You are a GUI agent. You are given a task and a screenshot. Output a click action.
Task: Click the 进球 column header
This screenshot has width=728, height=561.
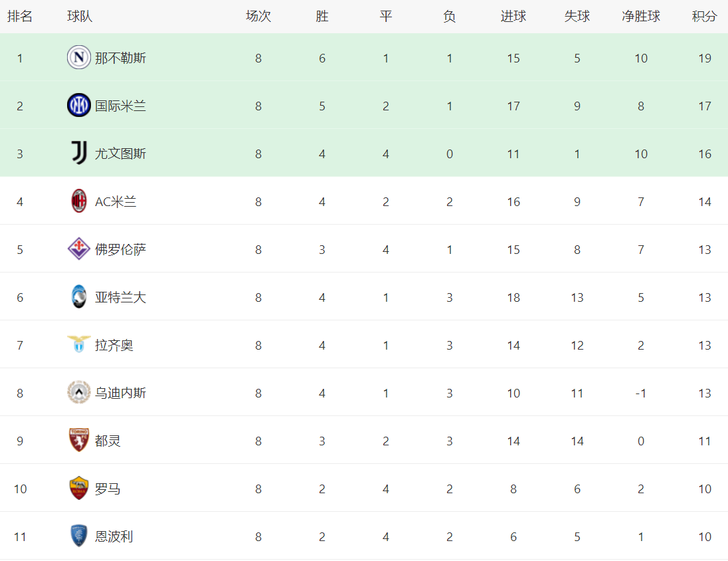513,17
